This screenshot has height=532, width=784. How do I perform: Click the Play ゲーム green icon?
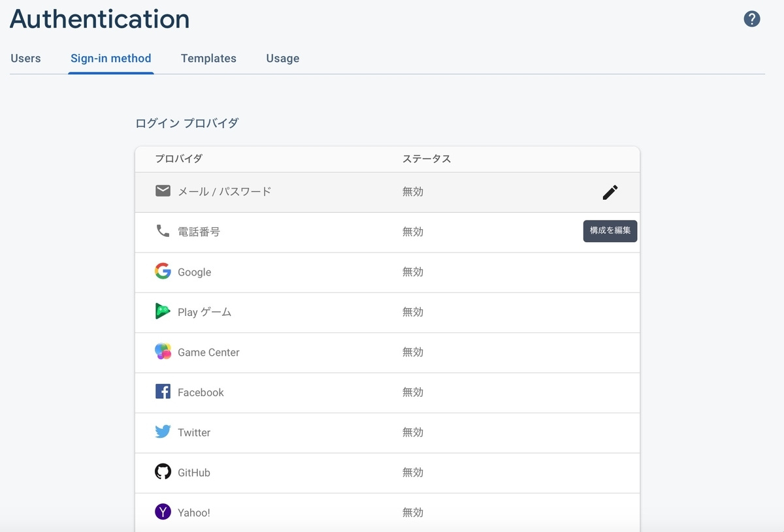click(x=163, y=311)
